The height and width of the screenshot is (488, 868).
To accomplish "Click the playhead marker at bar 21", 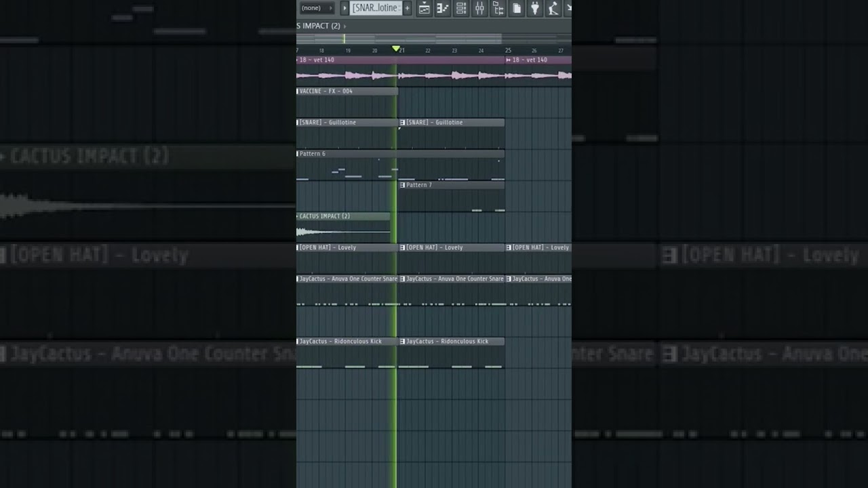I will tap(396, 49).
